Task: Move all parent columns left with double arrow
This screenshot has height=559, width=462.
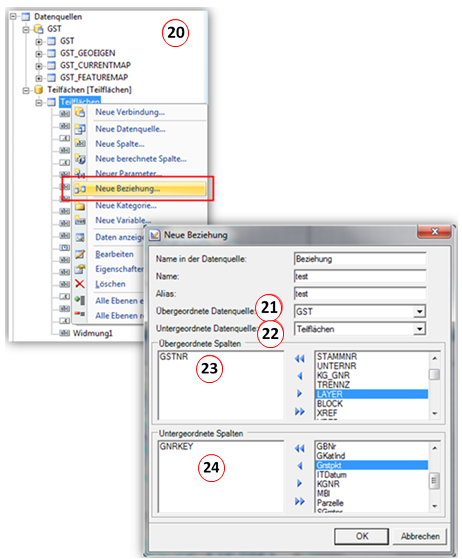Action: tap(299, 359)
